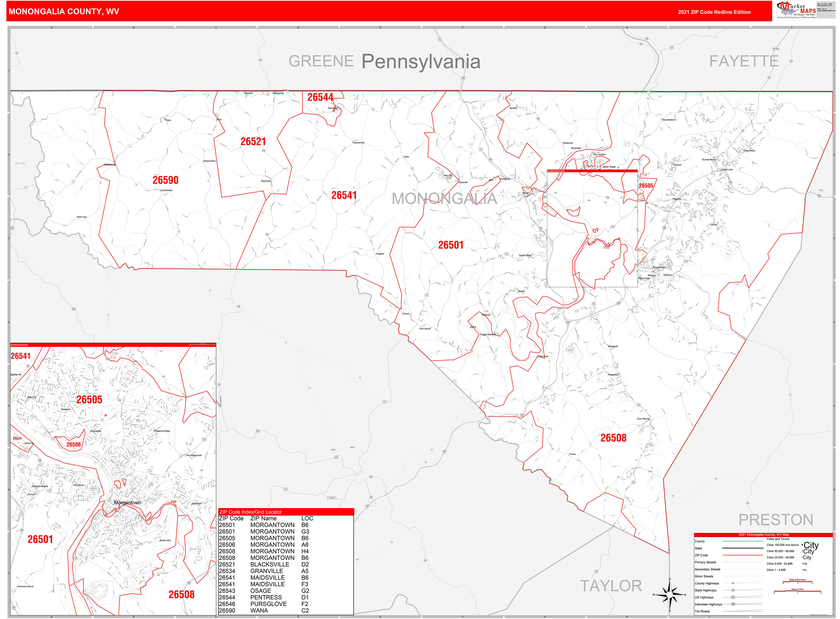
Task: Select grid column marker J at the top edge
Action: click(x=792, y=28)
